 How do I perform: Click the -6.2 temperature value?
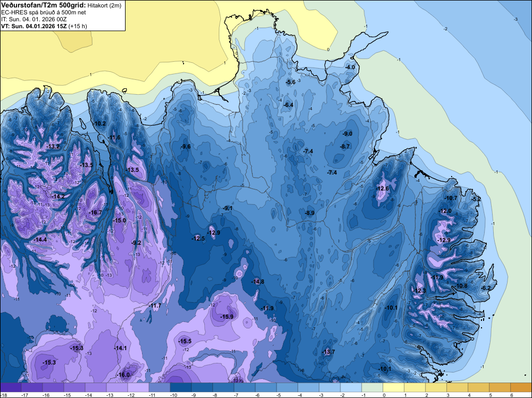click(486, 288)
